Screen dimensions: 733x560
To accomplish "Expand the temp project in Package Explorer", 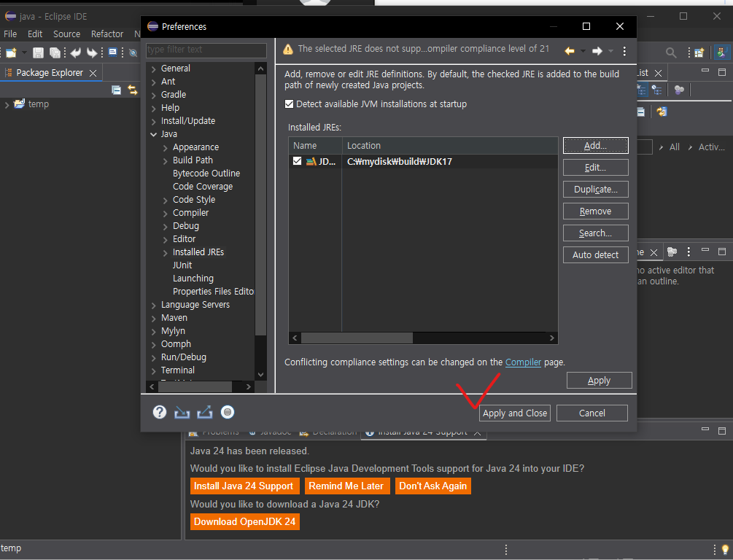I will [x=7, y=105].
